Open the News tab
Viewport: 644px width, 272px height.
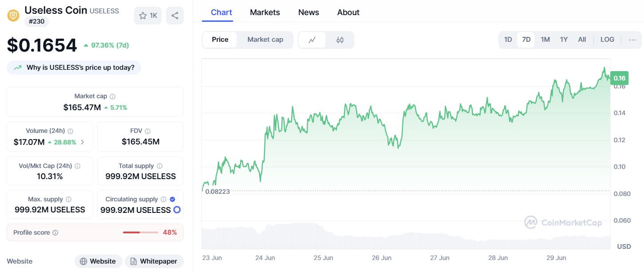tap(308, 12)
